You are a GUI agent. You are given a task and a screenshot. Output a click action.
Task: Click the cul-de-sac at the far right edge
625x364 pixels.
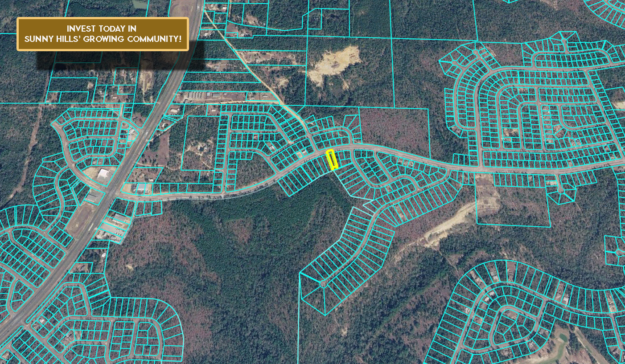(620, 253)
